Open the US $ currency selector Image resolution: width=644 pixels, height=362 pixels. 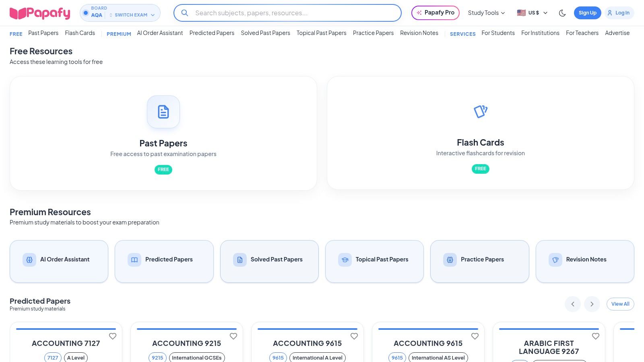point(532,13)
